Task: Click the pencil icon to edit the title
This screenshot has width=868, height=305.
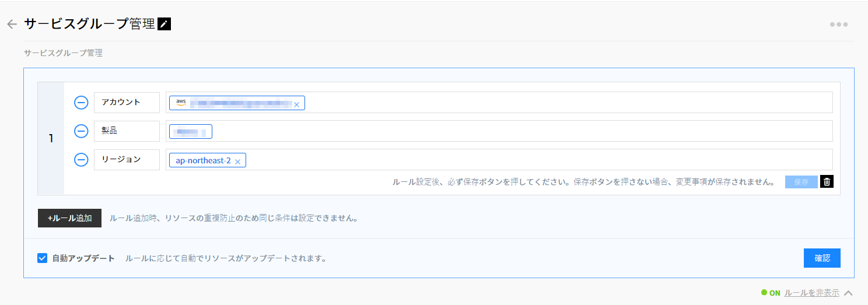Action: coord(164,24)
